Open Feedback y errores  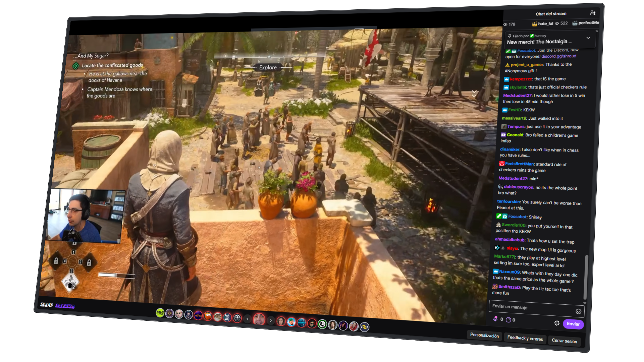tap(525, 338)
